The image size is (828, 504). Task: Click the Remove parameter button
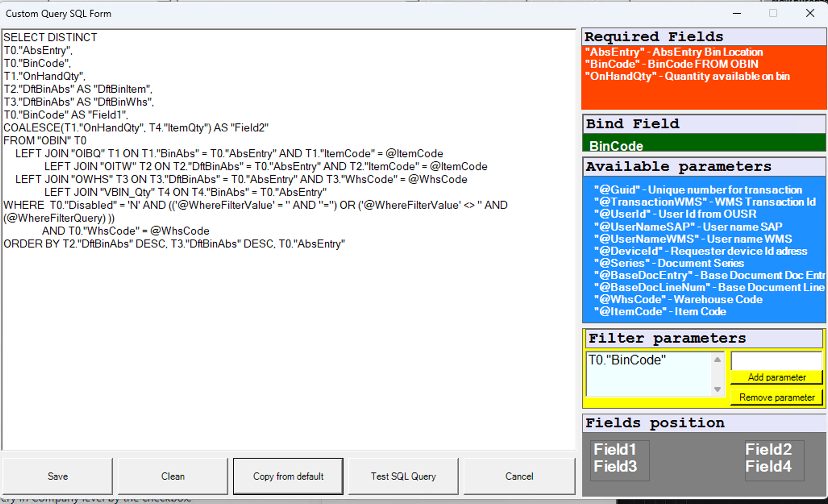[776, 397]
